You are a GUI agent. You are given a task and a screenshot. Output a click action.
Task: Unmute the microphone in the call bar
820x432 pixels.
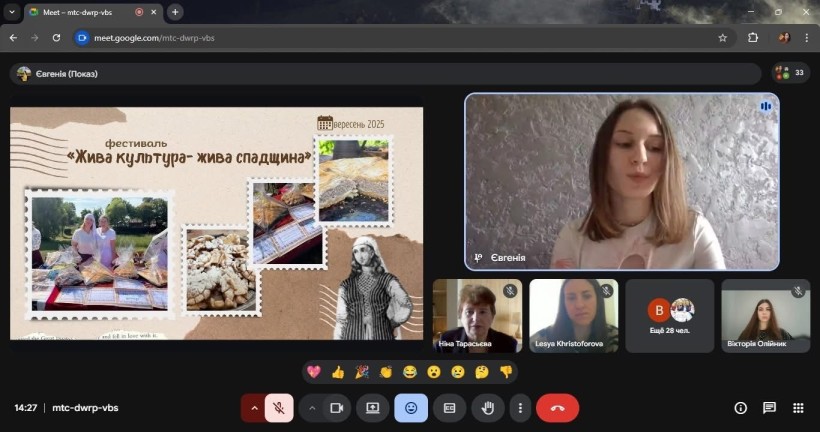click(x=280, y=408)
